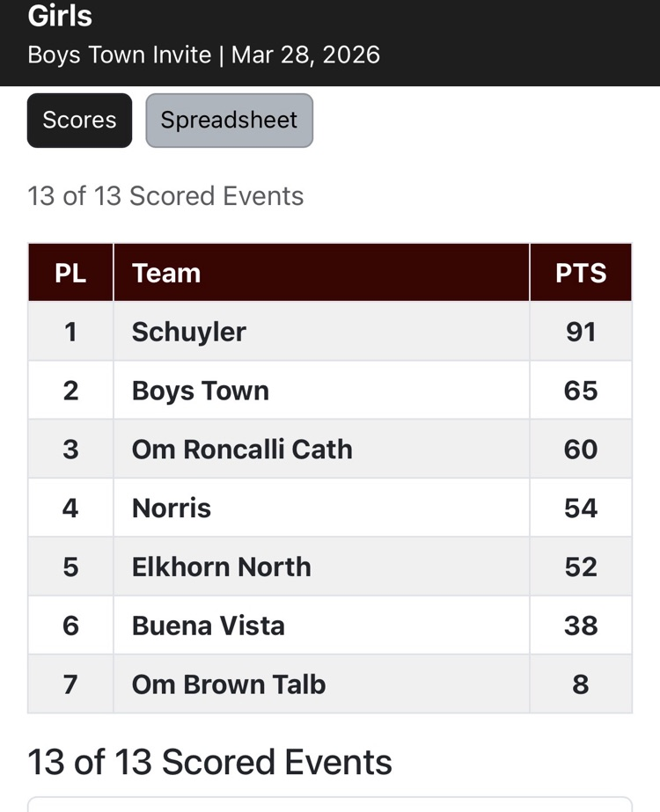Click the Buena Vista team name

pos(209,625)
